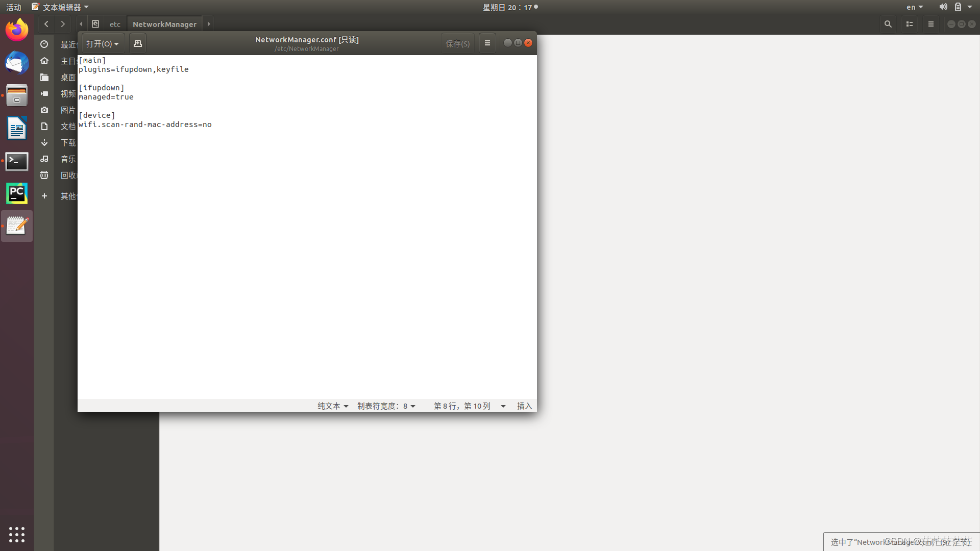Viewport: 980px width, 551px height.
Task: Open the 纯文本 syntax dropdown
Action: [x=333, y=406]
